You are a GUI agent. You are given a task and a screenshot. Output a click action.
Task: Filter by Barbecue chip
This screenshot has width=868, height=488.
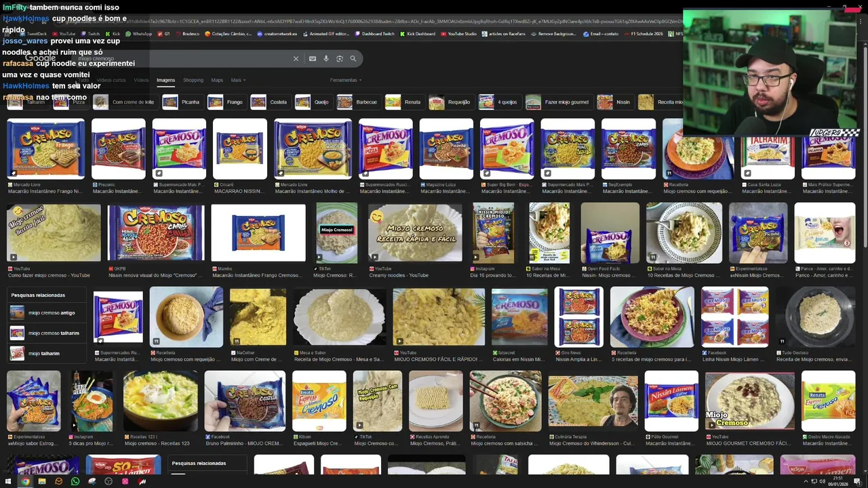tap(357, 102)
